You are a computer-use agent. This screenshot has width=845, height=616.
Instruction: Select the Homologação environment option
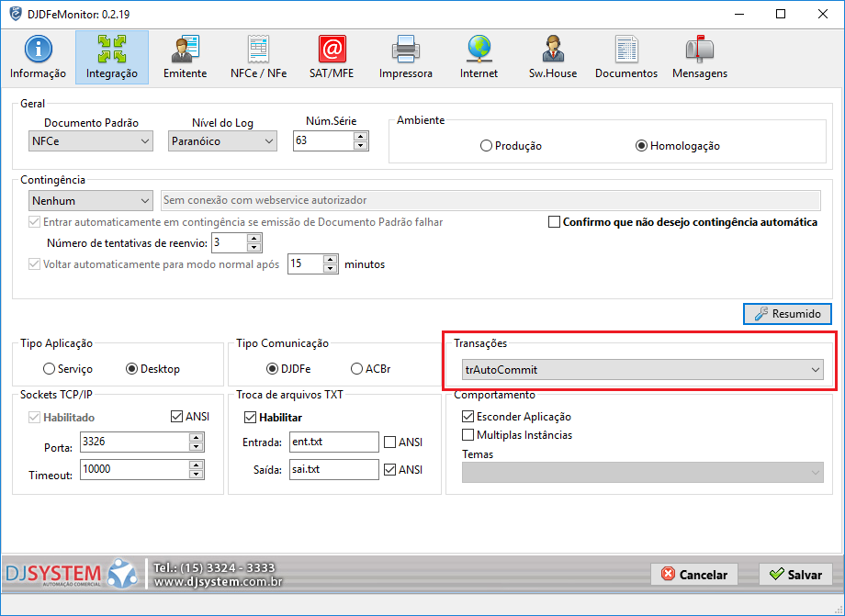[x=678, y=146]
